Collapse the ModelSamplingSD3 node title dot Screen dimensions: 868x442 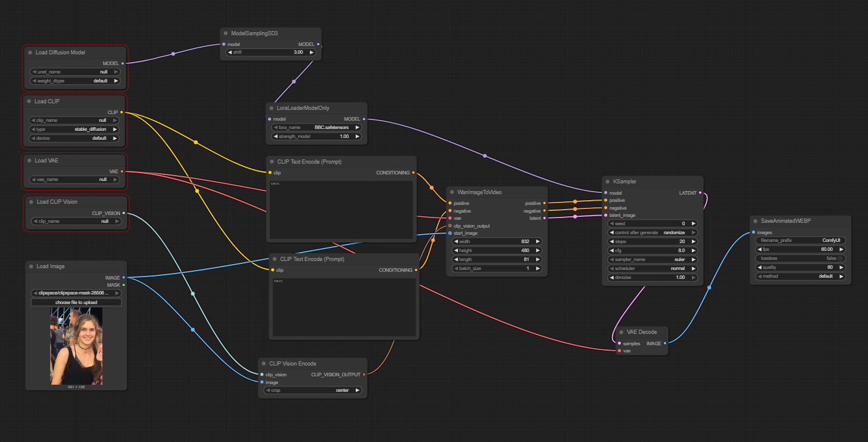coord(226,33)
